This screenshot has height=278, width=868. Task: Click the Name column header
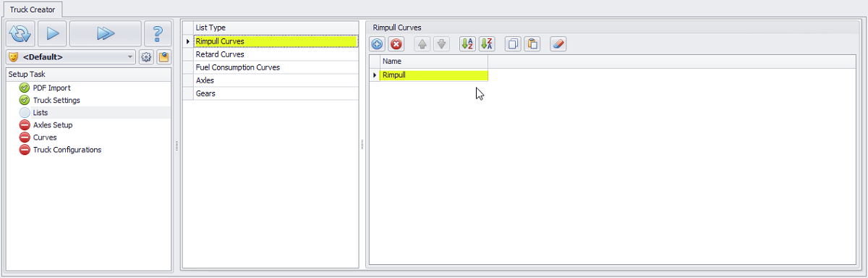click(433, 62)
